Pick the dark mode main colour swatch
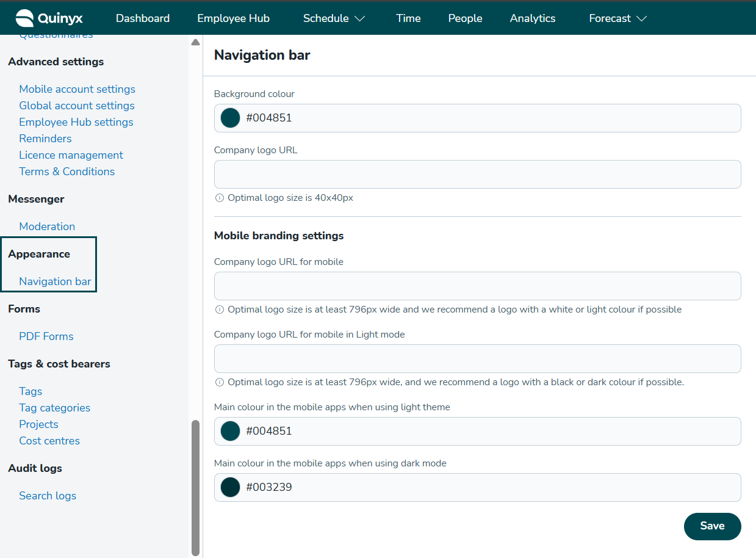The width and height of the screenshot is (756, 558). [x=230, y=487]
